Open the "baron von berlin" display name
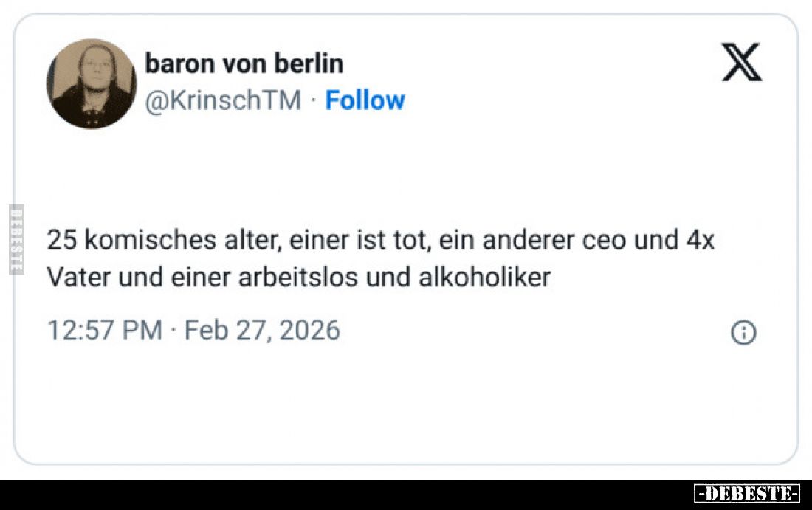Screen dimensions: 812x510 [x=244, y=64]
